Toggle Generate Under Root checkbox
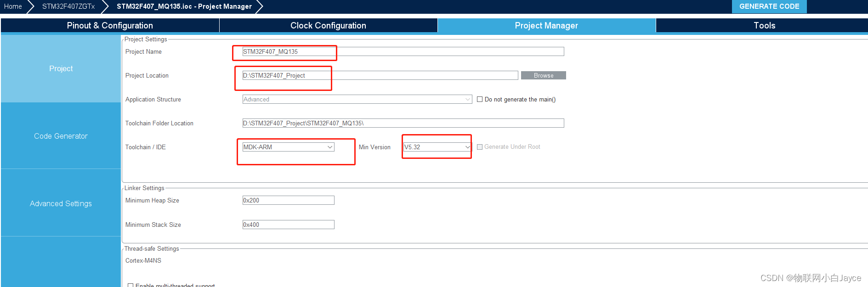Image resolution: width=868 pixels, height=287 pixels. click(480, 147)
